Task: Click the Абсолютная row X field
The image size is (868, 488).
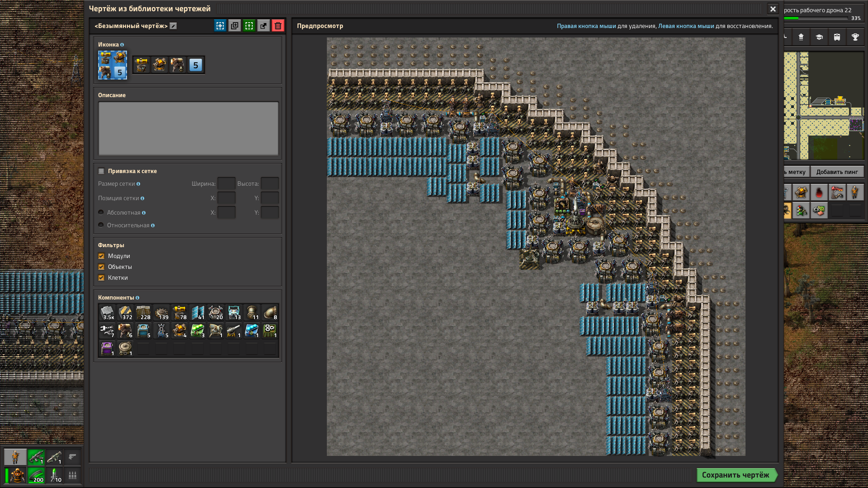Action: [x=226, y=213]
